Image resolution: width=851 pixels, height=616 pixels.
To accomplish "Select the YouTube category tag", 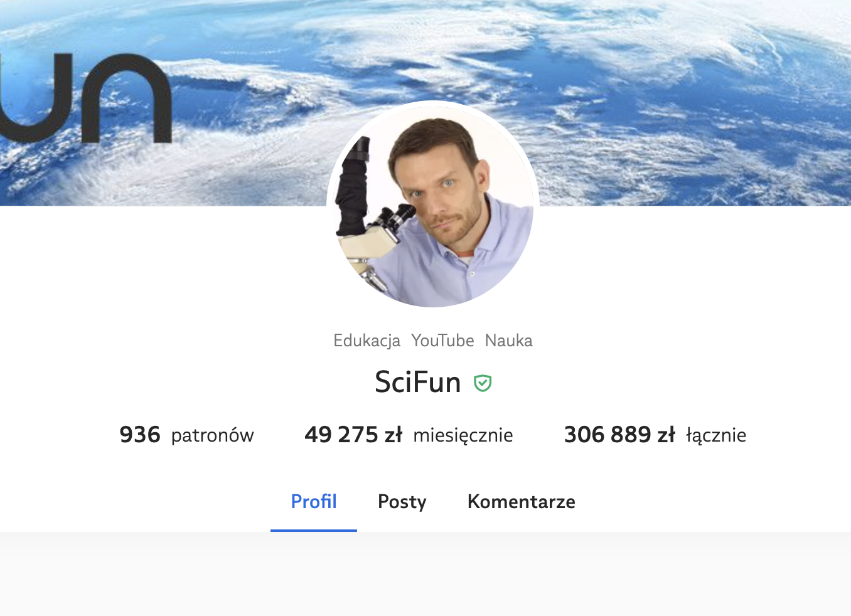I will point(442,341).
